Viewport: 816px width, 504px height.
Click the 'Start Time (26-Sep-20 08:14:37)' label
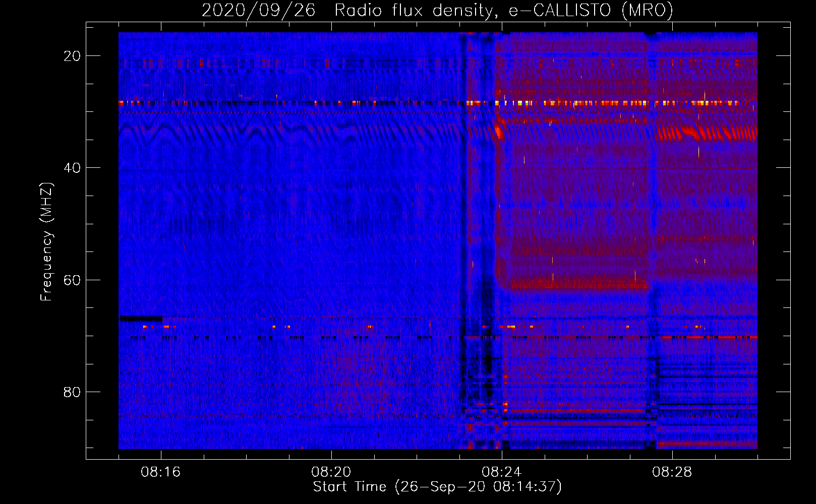click(x=437, y=487)
